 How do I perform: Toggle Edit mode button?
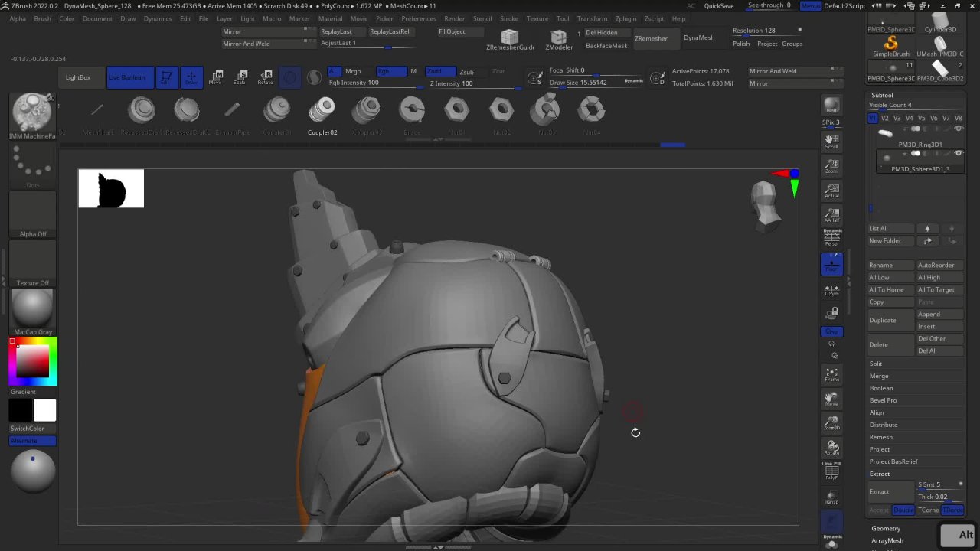pyautogui.click(x=166, y=77)
